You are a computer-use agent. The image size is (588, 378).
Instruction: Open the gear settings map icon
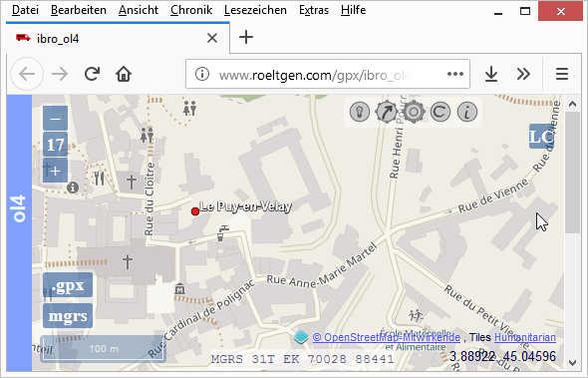pyautogui.click(x=414, y=112)
